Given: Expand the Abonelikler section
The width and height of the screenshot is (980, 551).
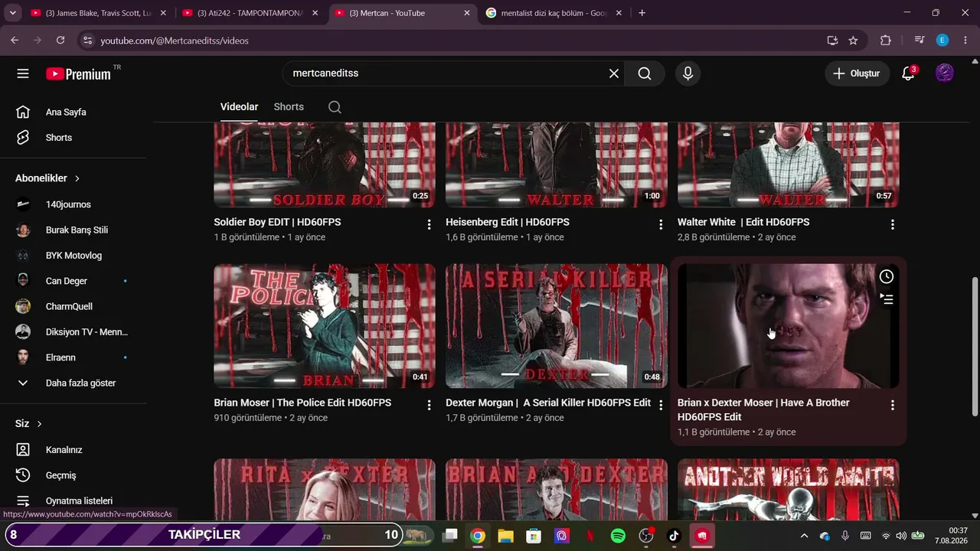Looking at the screenshot, I should coord(47,178).
